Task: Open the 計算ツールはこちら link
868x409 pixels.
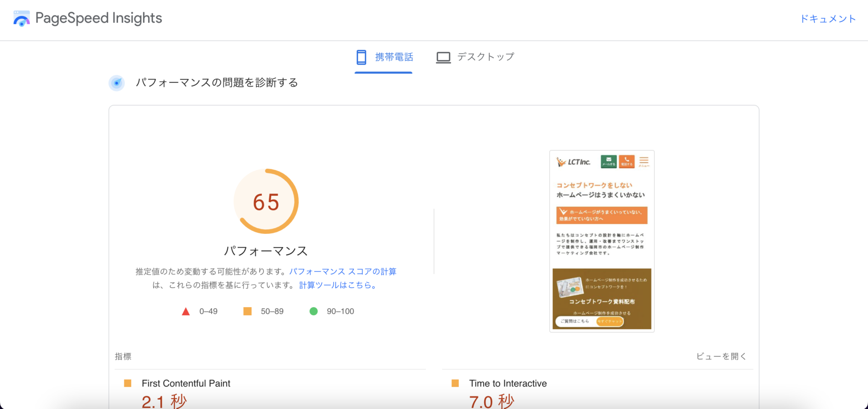Action: tap(337, 285)
